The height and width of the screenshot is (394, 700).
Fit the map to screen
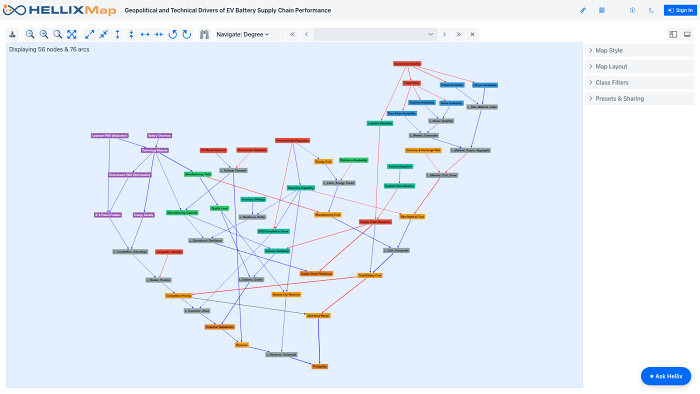71,34
